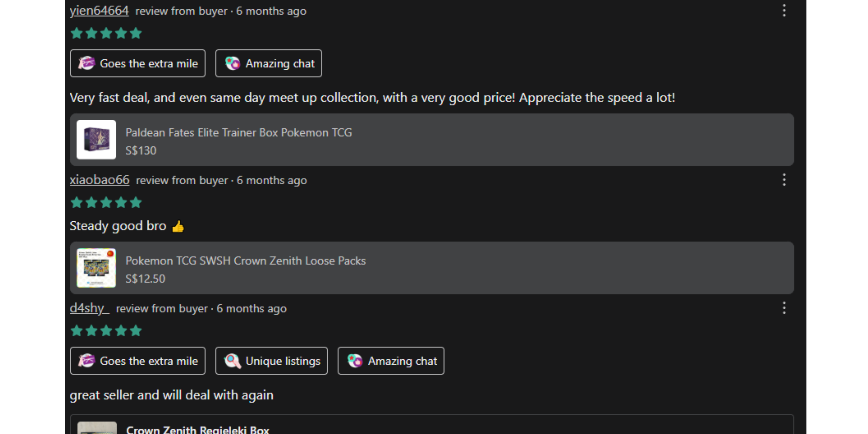Image resolution: width=868 pixels, height=434 pixels.
Task: Click the Unique listings magnifier icon
Action: [x=232, y=361]
